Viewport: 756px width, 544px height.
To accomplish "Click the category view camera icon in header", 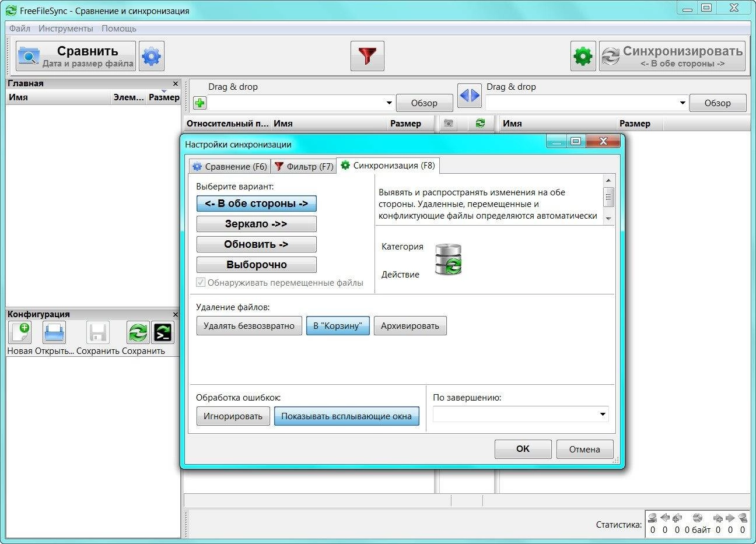I will (x=448, y=124).
